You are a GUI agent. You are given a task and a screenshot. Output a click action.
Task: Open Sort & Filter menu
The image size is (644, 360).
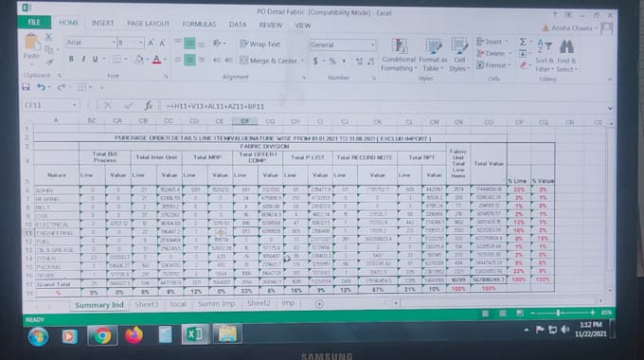click(x=545, y=55)
